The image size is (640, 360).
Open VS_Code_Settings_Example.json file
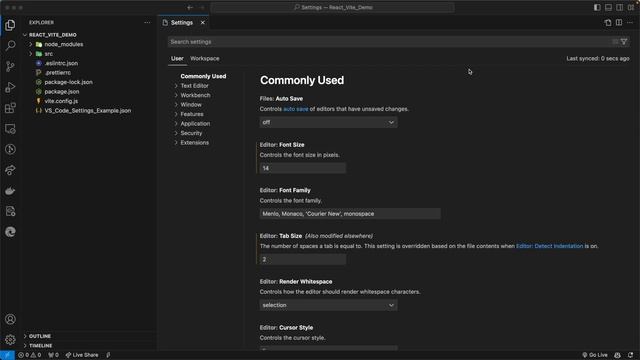tap(88, 111)
